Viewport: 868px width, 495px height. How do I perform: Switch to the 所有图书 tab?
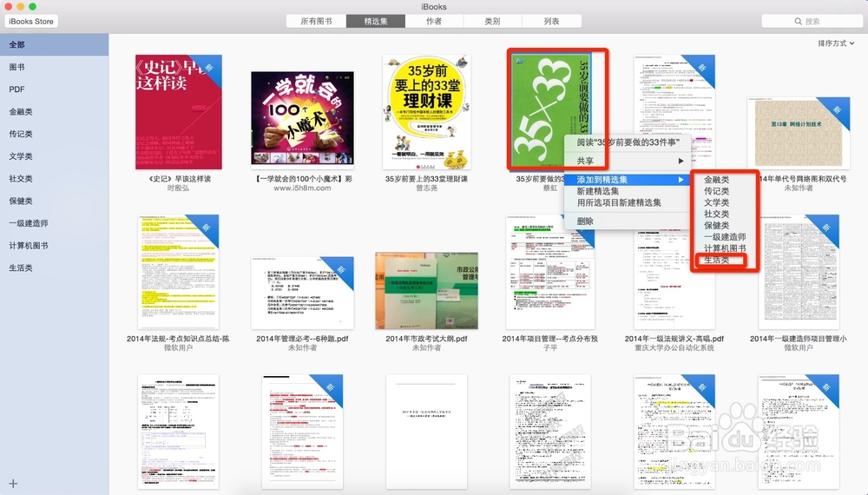click(x=316, y=21)
